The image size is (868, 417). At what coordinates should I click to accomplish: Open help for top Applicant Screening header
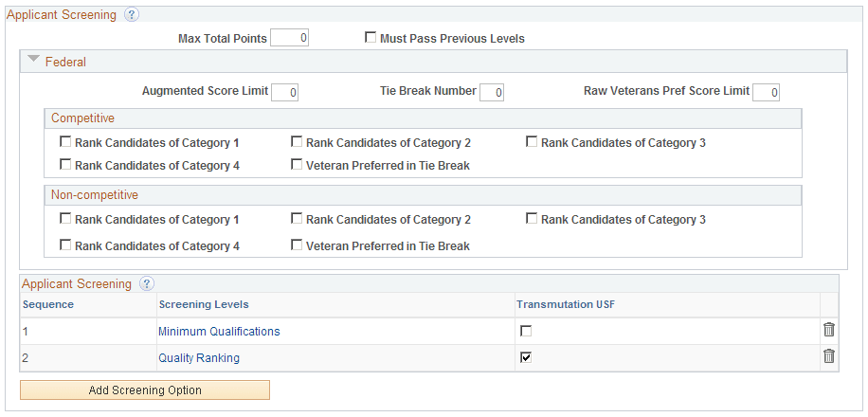click(131, 15)
